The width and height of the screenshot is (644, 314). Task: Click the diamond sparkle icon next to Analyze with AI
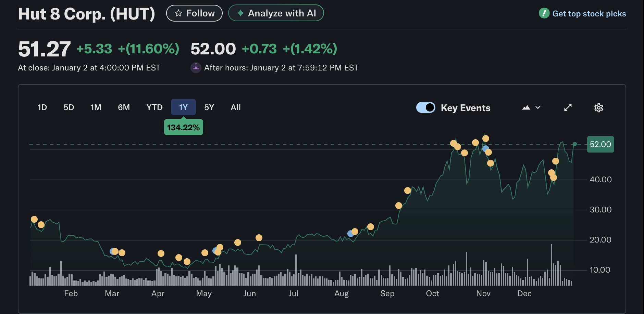coord(241,13)
